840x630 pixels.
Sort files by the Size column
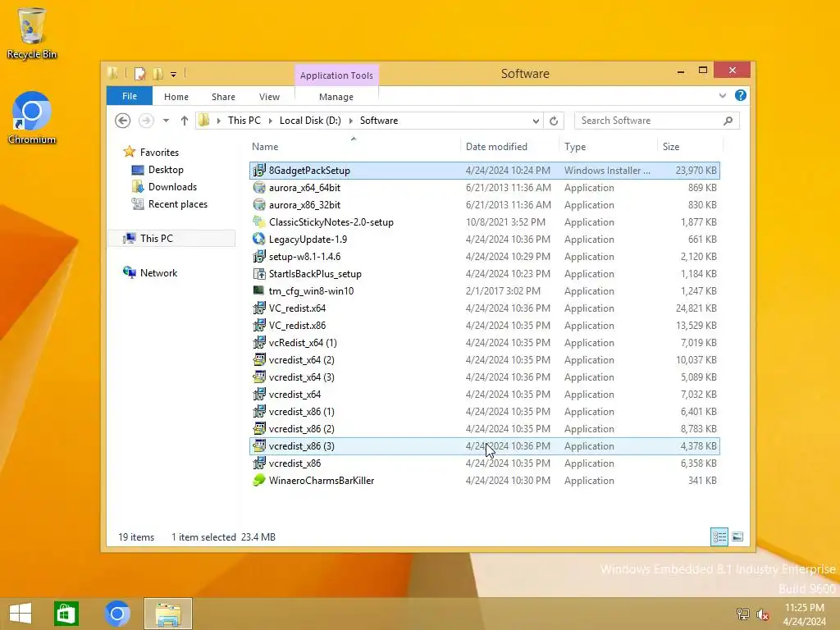pos(690,147)
